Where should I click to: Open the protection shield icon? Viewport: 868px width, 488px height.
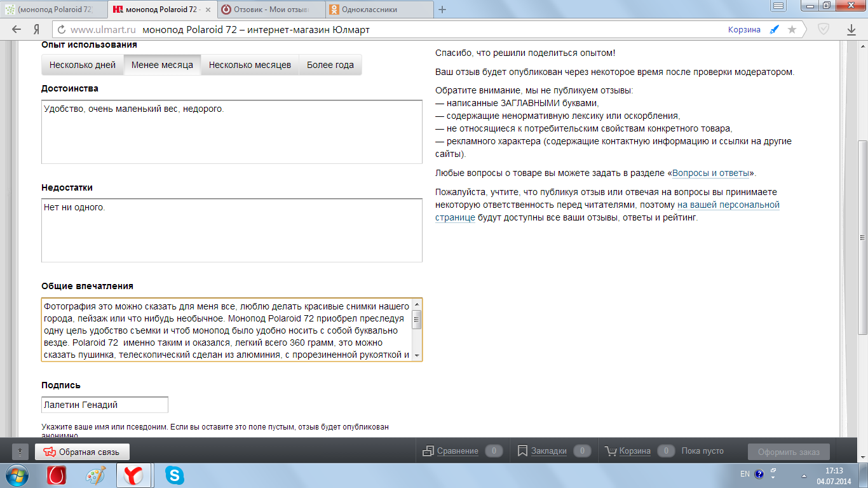point(824,30)
